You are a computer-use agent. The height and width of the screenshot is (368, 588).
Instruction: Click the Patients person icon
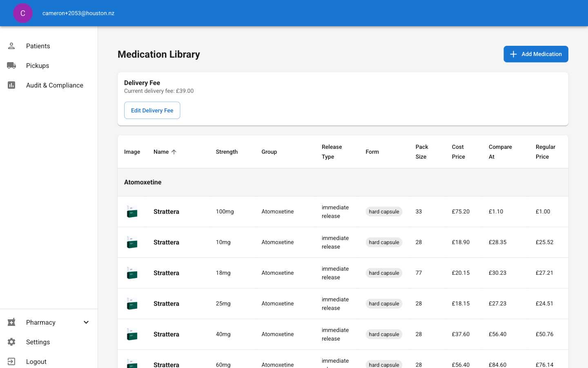(11, 46)
